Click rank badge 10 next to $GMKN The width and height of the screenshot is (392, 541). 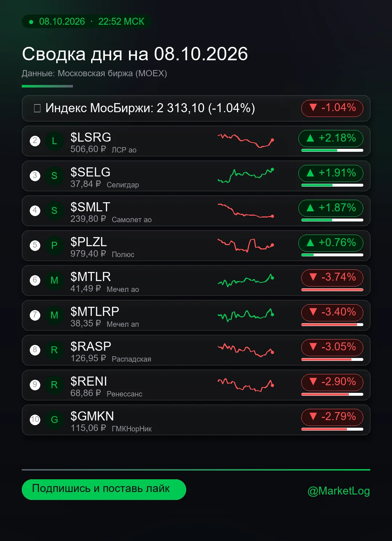(x=35, y=420)
